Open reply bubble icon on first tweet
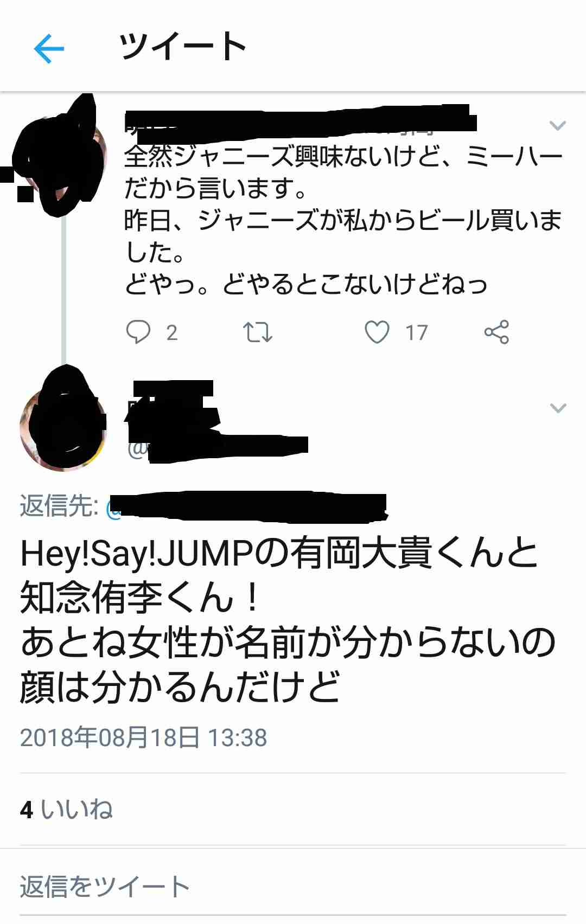The image size is (586, 924). (138, 332)
